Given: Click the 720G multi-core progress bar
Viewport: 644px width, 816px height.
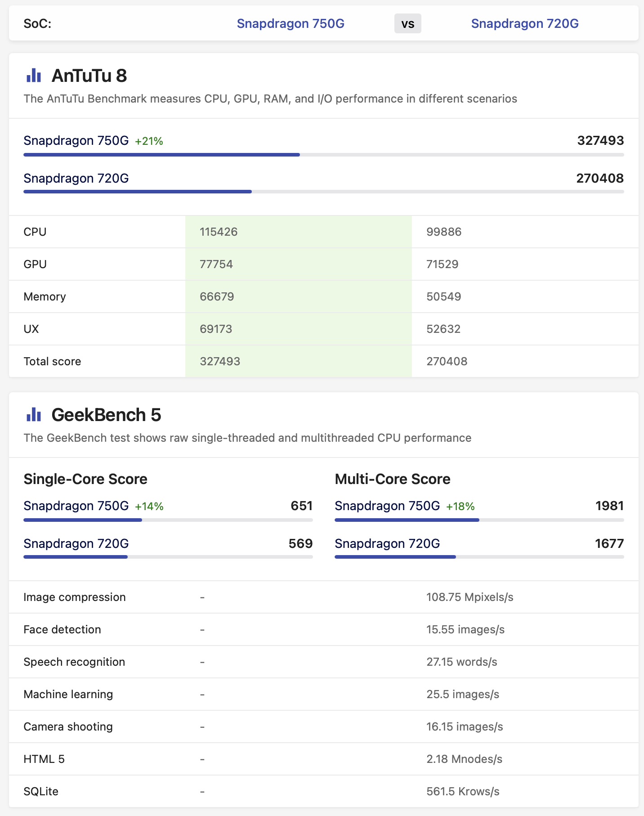Looking at the screenshot, I should pyautogui.click(x=479, y=557).
